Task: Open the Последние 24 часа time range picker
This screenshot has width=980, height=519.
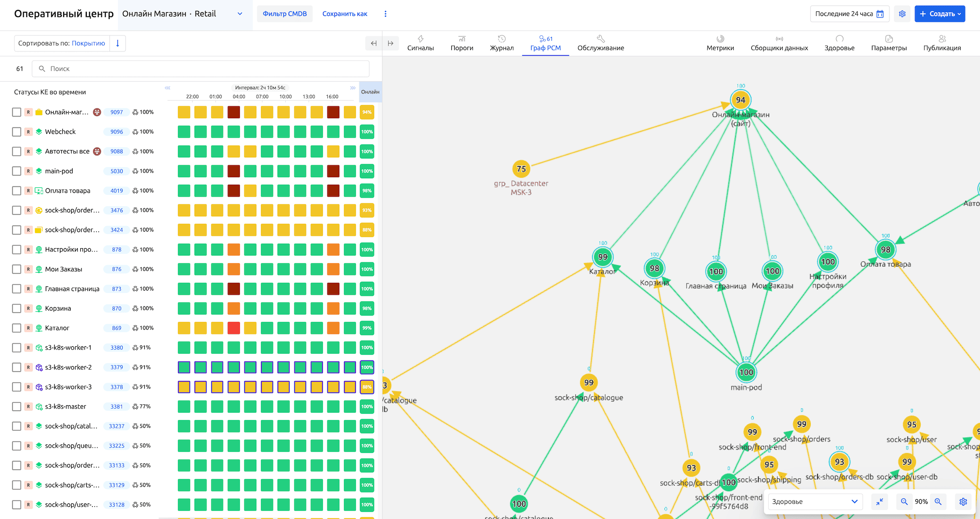Action: pyautogui.click(x=849, y=14)
